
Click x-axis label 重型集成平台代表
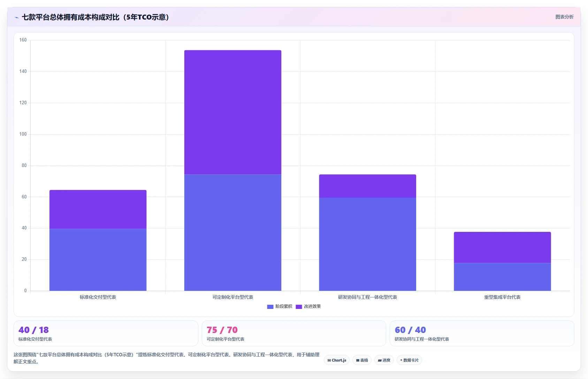click(x=502, y=297)
